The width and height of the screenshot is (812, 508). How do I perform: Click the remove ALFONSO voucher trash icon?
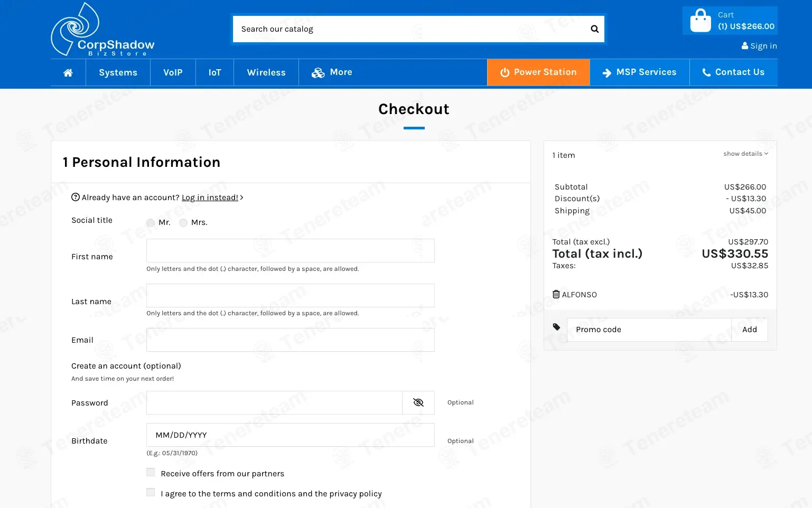(556, 294)
